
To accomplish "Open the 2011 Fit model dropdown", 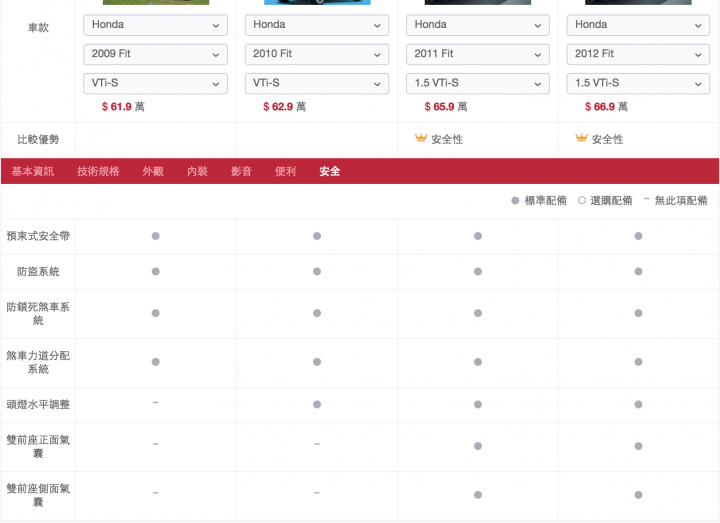I will (x=478, y=54).
